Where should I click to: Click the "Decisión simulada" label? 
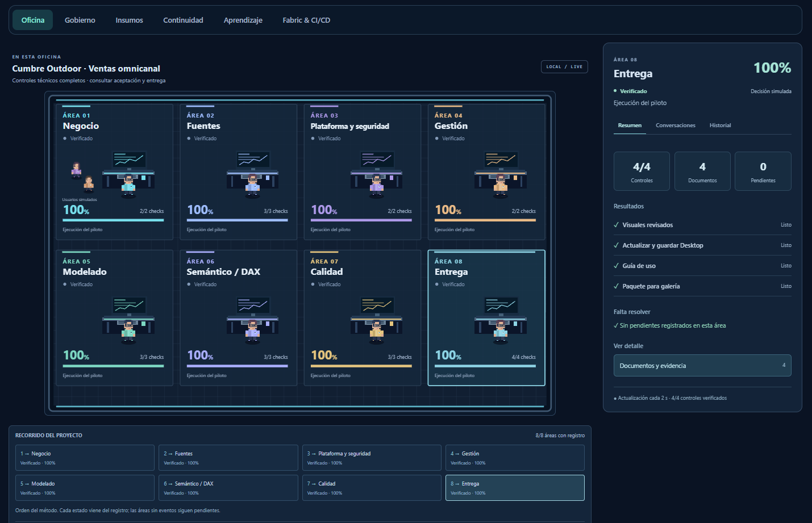[771, 91]
